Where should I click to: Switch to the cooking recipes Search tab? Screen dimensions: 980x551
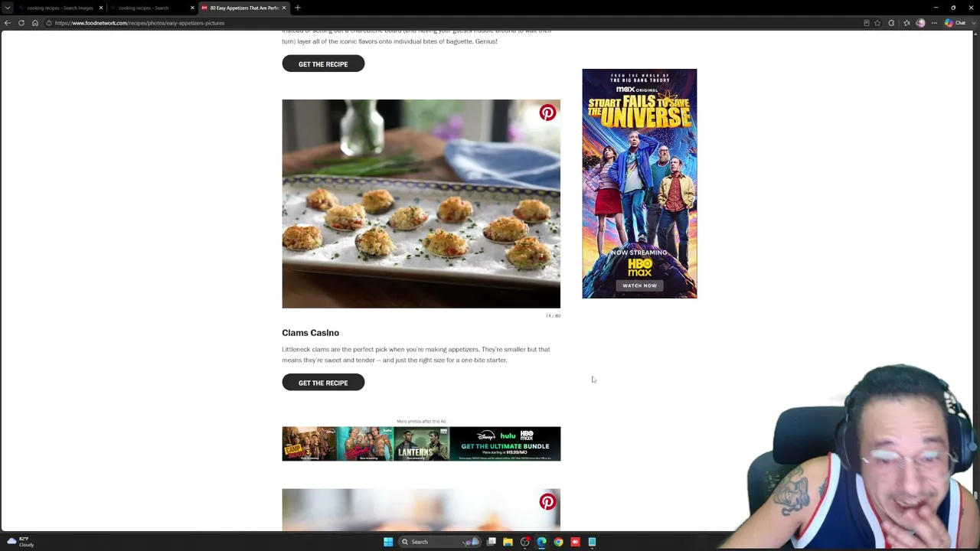(x=152, y=8)
